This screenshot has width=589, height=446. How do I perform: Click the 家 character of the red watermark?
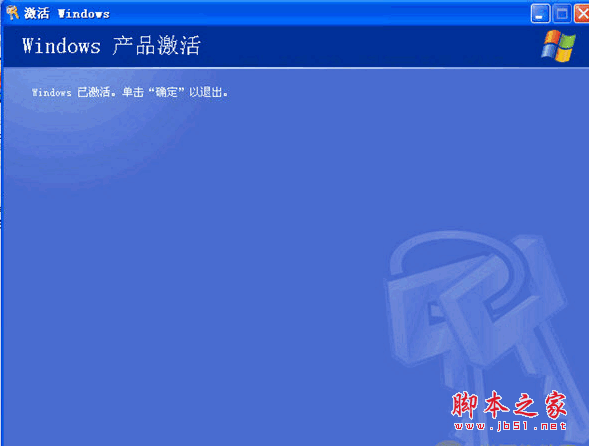coord(555,405)
